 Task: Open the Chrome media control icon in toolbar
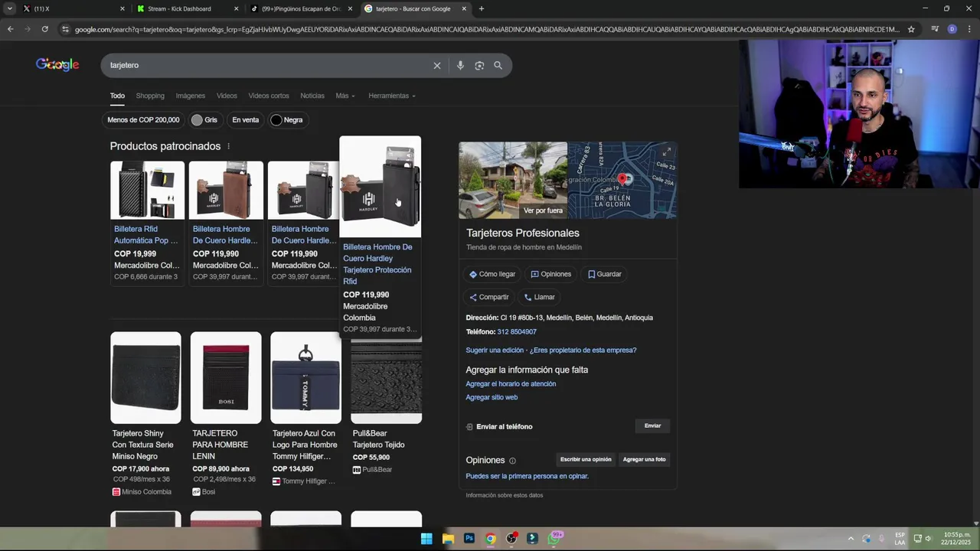click(935, 29)
